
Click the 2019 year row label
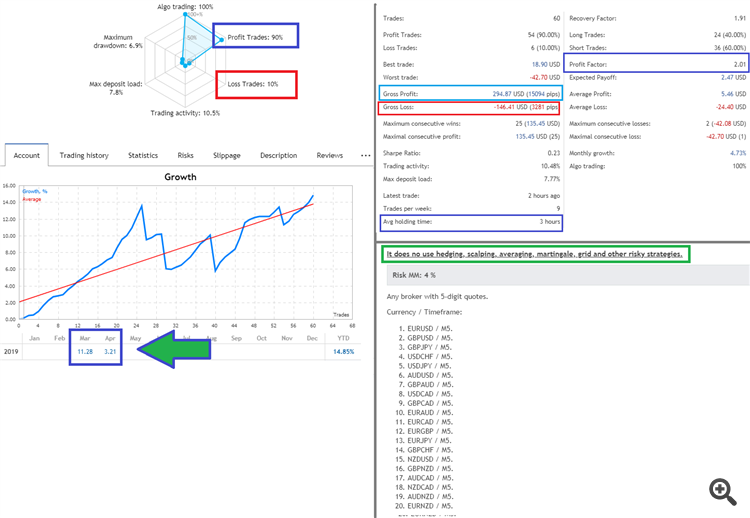[11, 352]
